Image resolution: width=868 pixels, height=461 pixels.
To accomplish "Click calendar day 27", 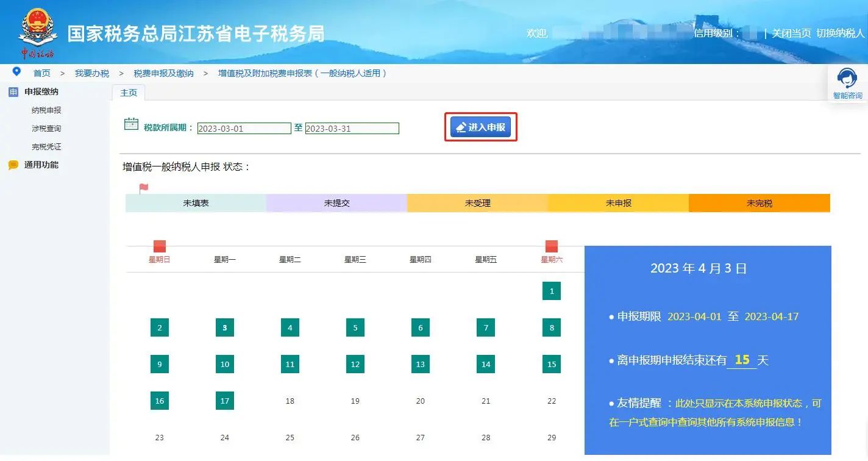I will (421, 437).
